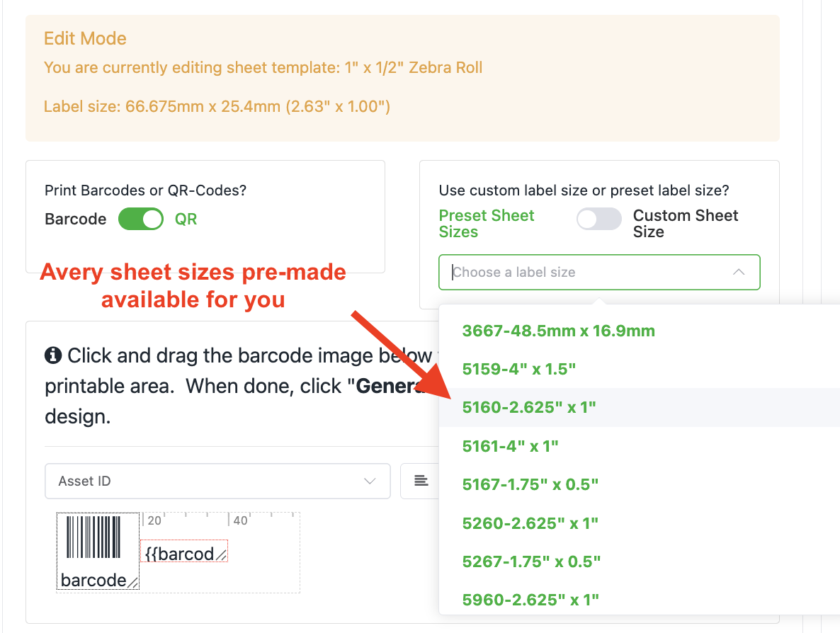This screenshot has width=840, height=633.
Task: Click the {{barcod text placeholder box
Action: (183, 551)
